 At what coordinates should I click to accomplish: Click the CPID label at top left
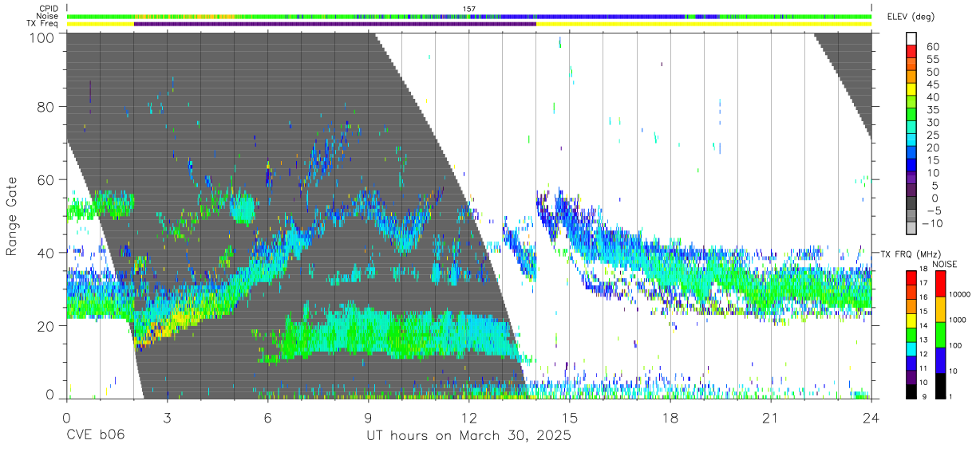48,9
